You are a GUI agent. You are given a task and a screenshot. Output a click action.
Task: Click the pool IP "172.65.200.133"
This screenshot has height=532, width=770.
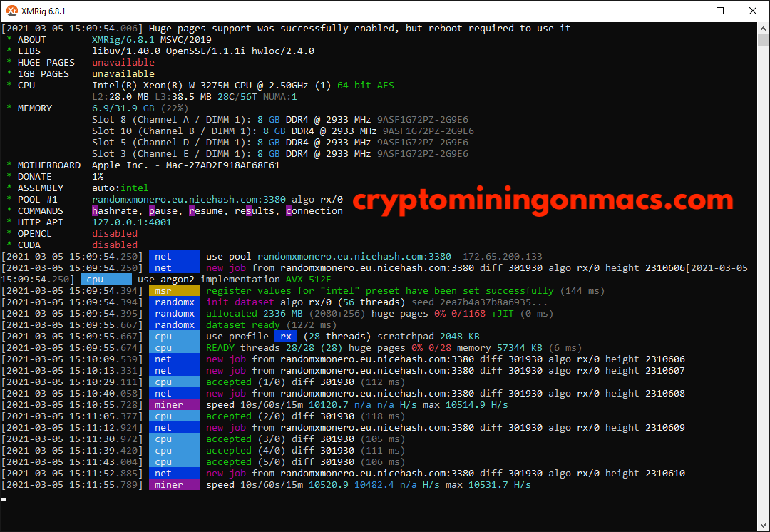click(503, 257)
